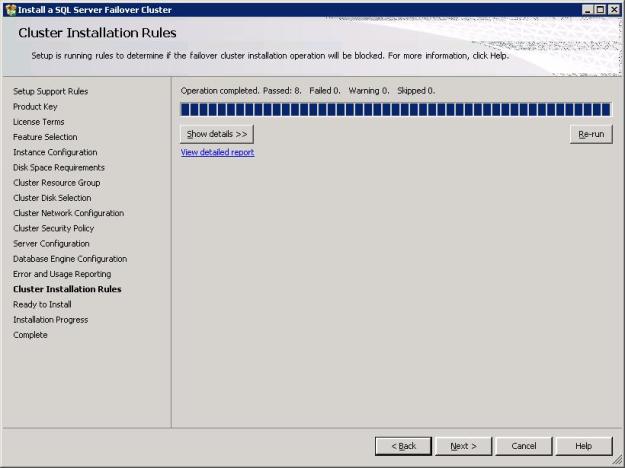Cancel the failover cluster installation
Screen dimensions: 625x468
524,446
